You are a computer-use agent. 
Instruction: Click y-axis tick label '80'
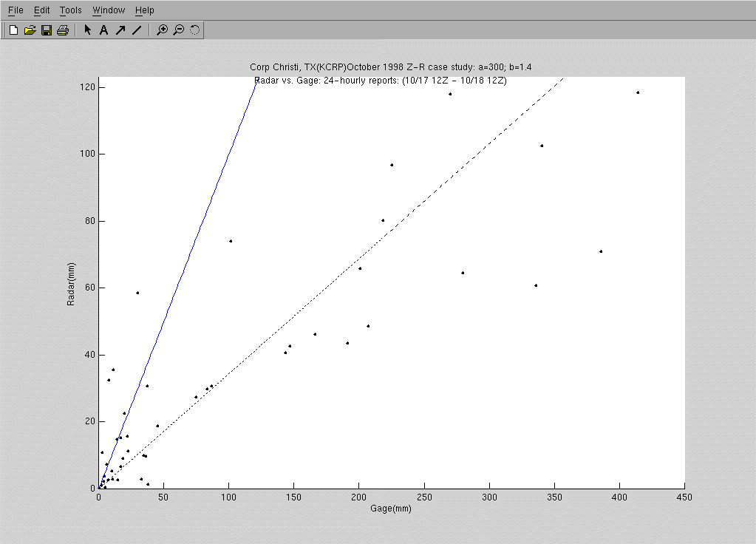coord(90,221)
